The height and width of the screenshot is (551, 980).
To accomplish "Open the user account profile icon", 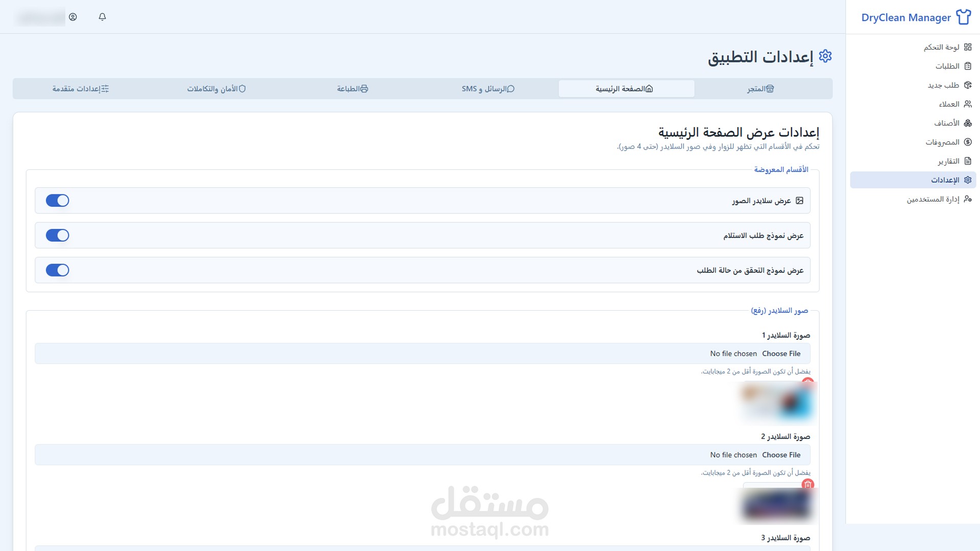I will (73, 17).
